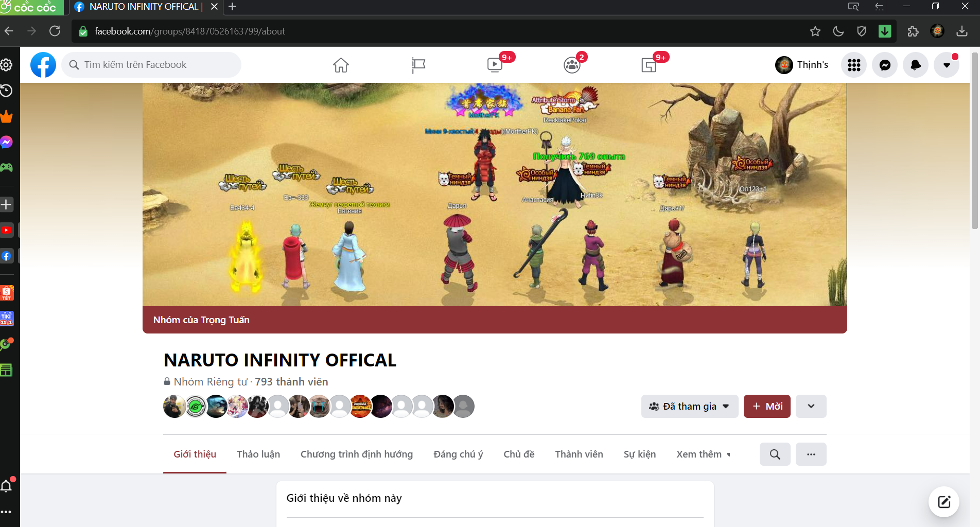Open the shield protection icon
The image size is (980, 527).
[862, 31]
